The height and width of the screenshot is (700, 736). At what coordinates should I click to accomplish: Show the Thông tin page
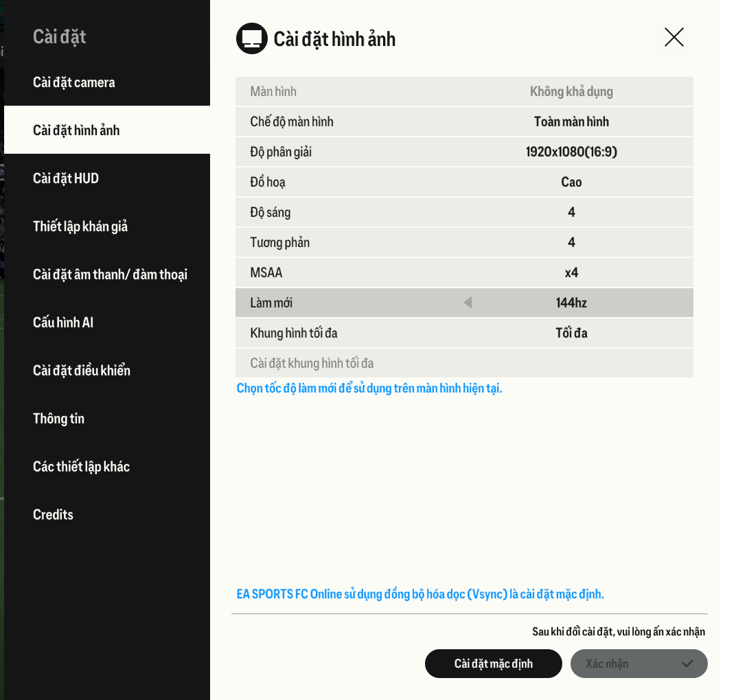click(x=58, y=419)
